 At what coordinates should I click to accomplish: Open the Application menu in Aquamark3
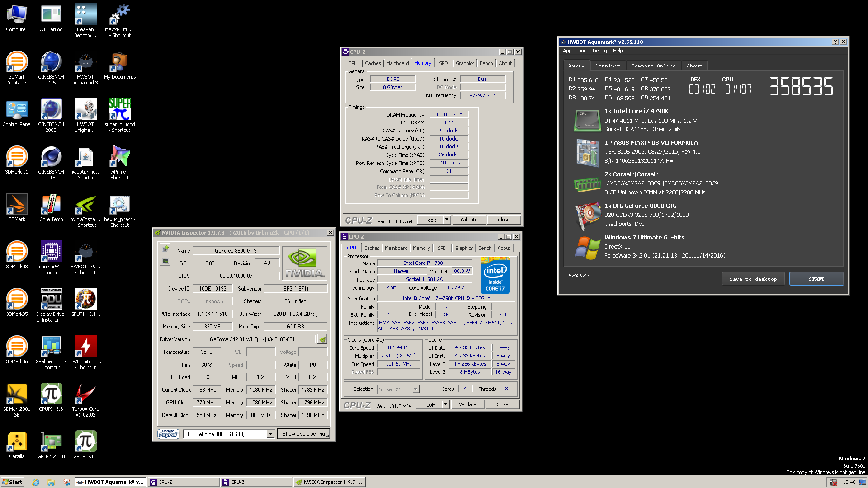tap(575, 51)
